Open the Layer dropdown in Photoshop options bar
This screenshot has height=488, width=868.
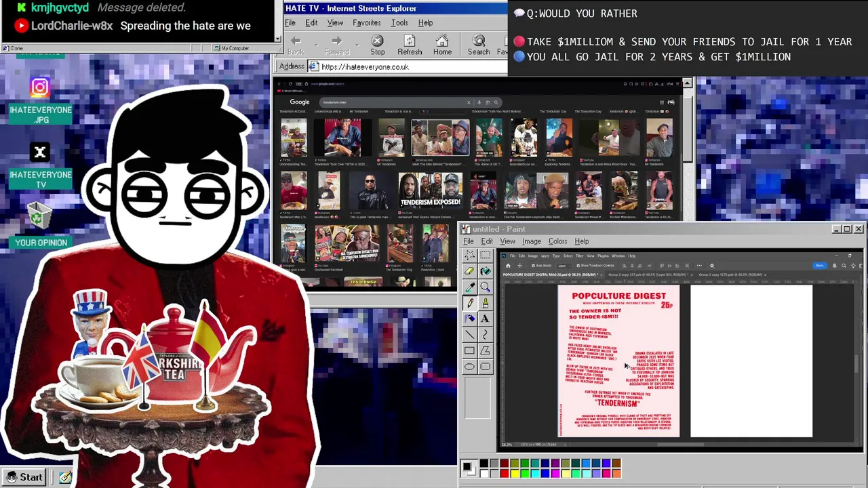pos(563,266)
